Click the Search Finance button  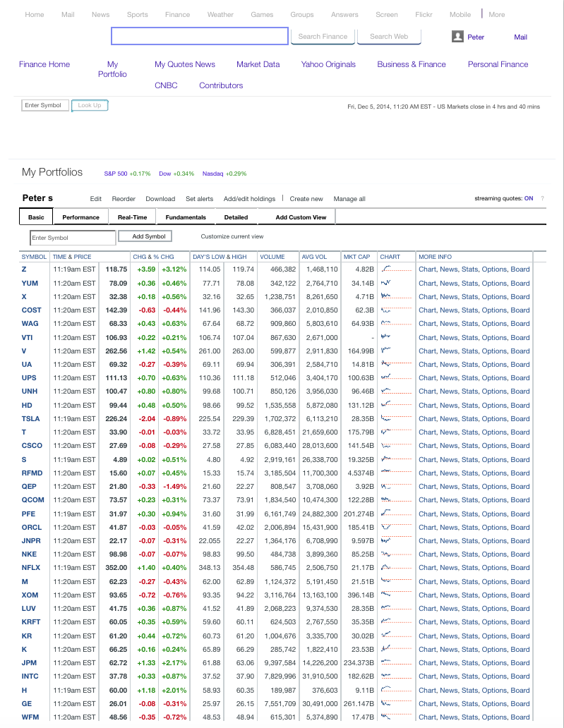tap(323, 37)
